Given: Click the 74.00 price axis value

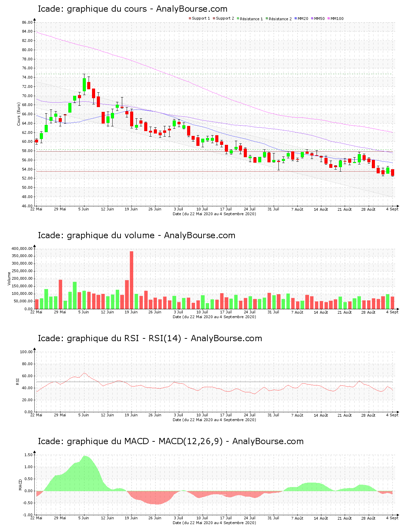Looking at the screenshot, I should tap(27, 77).
